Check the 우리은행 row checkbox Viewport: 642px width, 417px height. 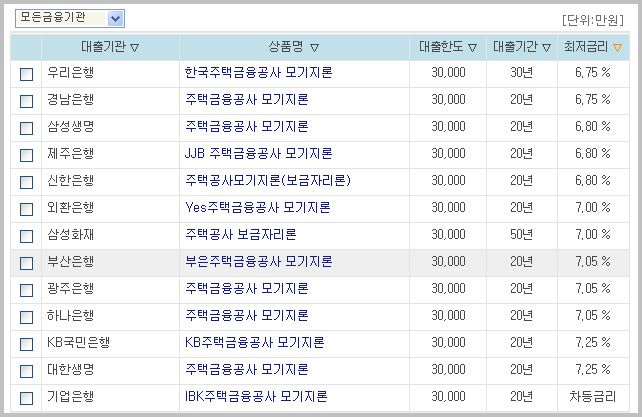coord(27,74)
